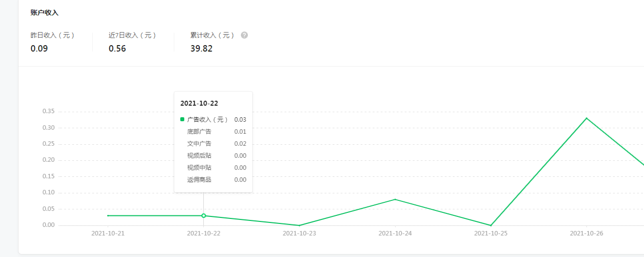Select the line's starting point at 2021-10-21
The image size is (644, 257).
[x=108, y=215]
